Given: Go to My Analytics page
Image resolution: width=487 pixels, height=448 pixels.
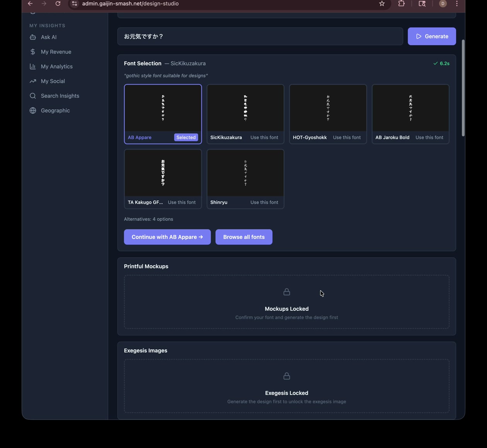Looking at the screenshot, I should [56, 66].
